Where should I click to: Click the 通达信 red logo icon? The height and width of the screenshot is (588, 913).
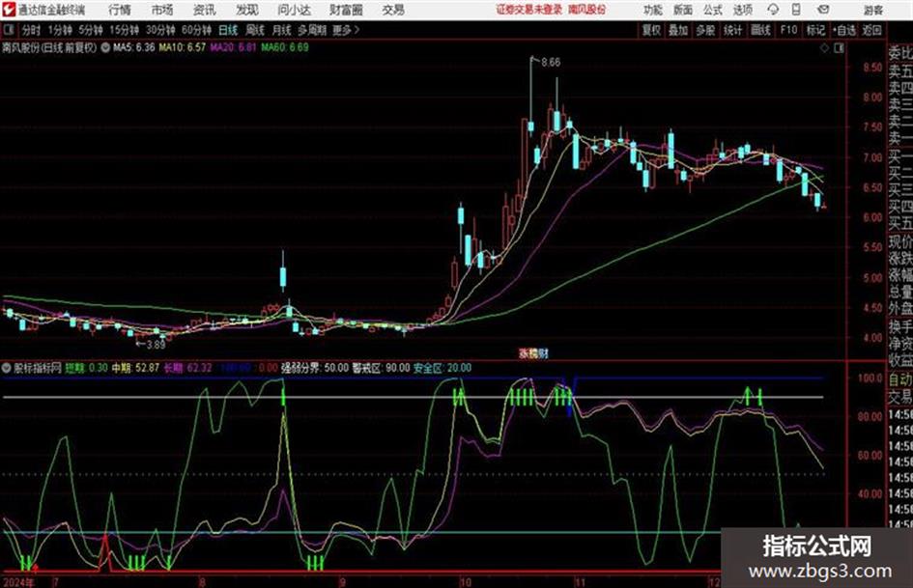pos(9,10)
